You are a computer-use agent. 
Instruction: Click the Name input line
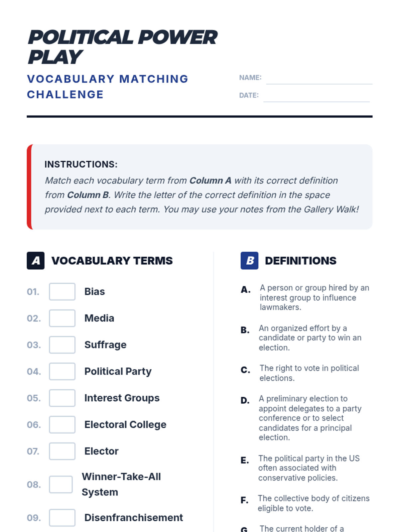click(x=319, y=79)
